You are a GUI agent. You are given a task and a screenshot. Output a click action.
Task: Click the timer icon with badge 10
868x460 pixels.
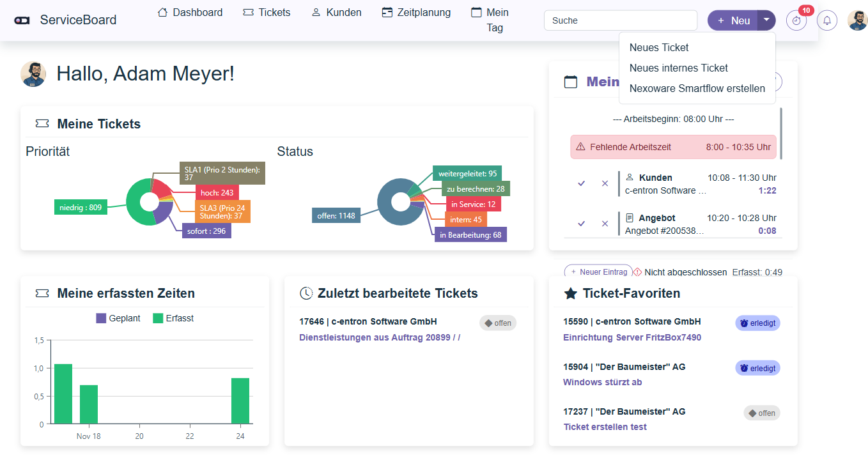point(796,20)
